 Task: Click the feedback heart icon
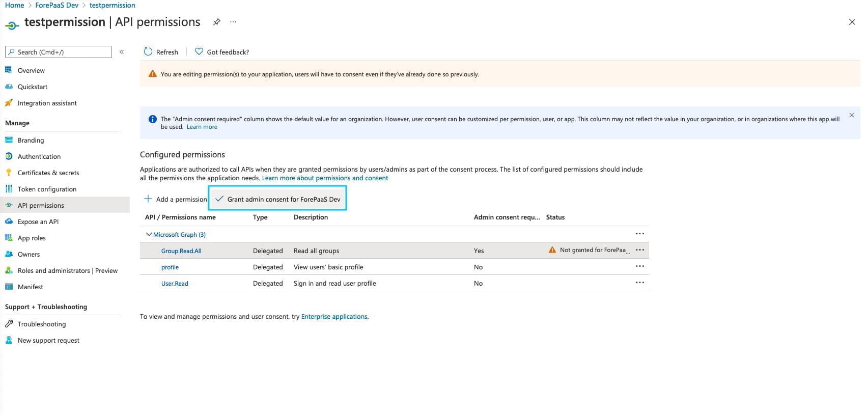click(x=199, y=51)
